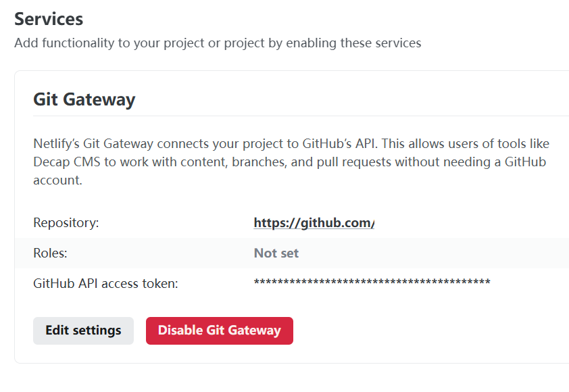The image size is (569, 392).
Task: Click the GitHub API access token label
Action: coord(106,284)
